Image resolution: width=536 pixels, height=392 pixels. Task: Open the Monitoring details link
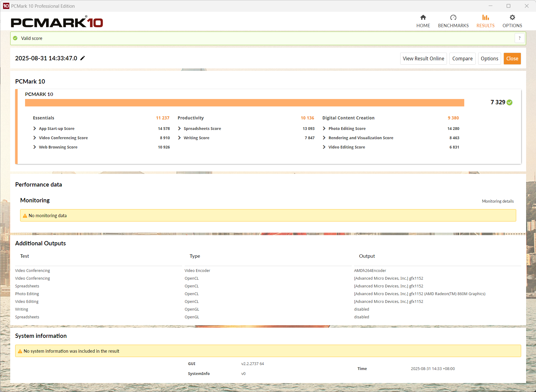click(498, 201)
